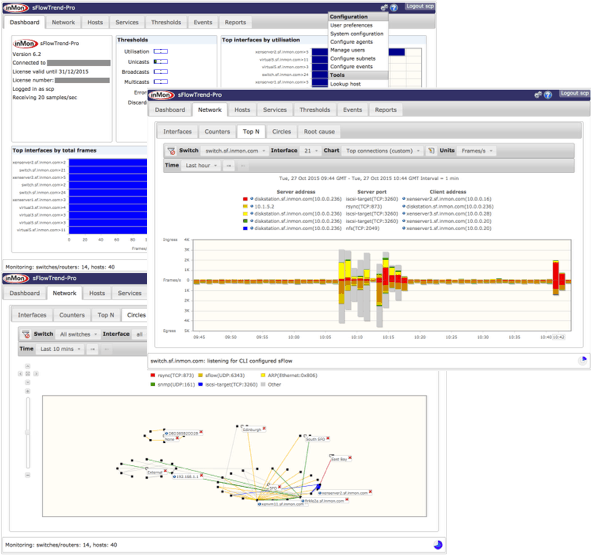
Task: Click the 10:42 time marker on chart axis
Action: click(559, 337)
